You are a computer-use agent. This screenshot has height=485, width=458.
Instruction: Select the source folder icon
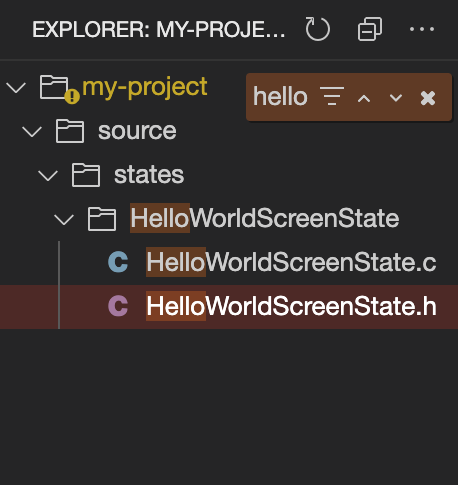pos(70,131)
